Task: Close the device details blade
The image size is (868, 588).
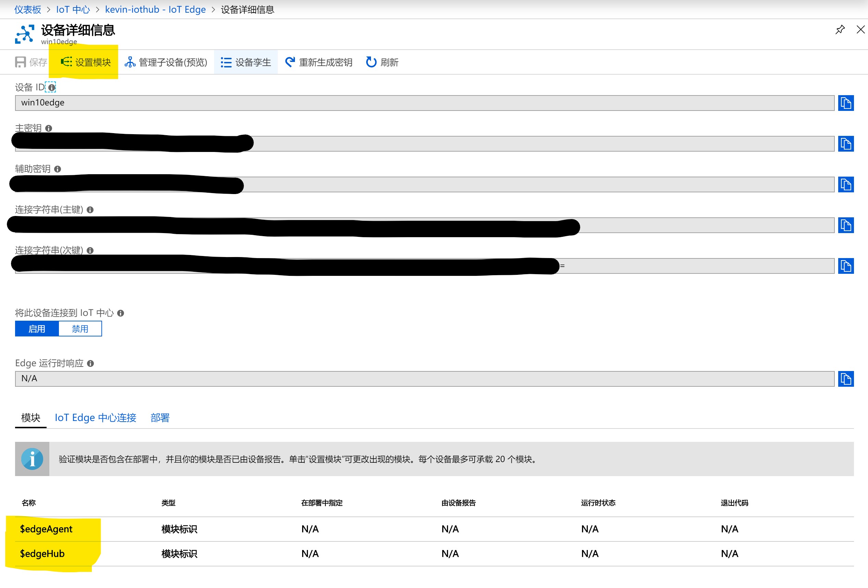Action: 860,29
